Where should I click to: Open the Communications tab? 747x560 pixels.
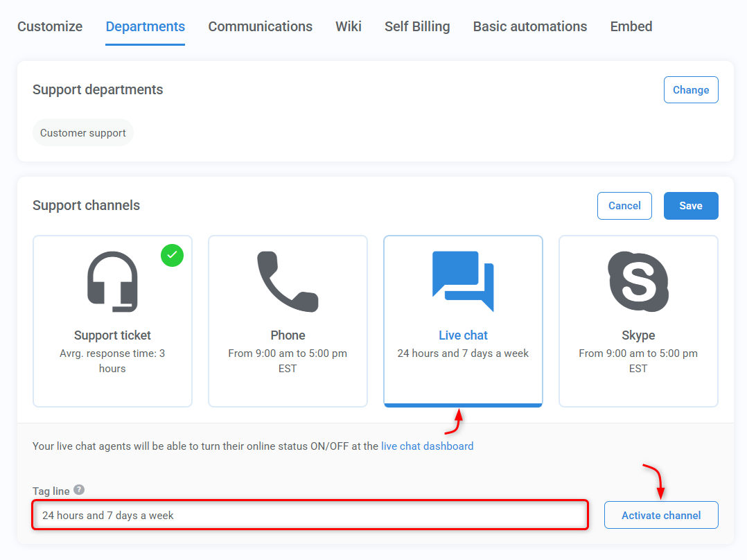tap(260, 26)
